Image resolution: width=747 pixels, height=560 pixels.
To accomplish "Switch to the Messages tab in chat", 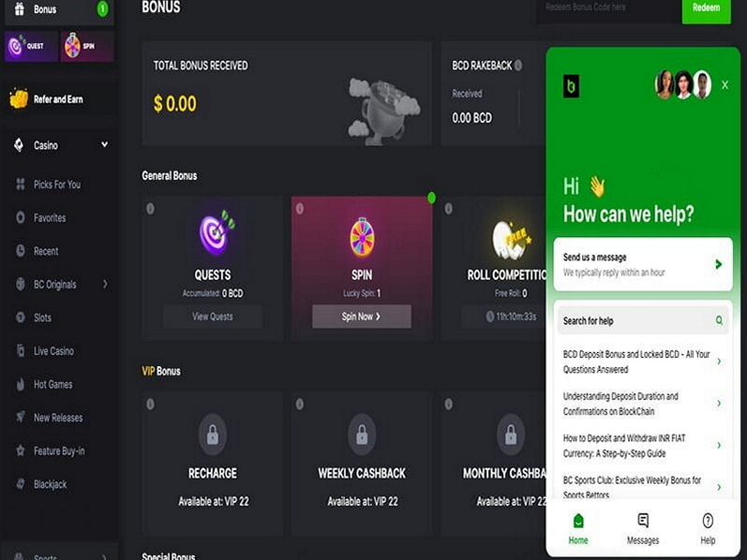I will pos(643,528).
